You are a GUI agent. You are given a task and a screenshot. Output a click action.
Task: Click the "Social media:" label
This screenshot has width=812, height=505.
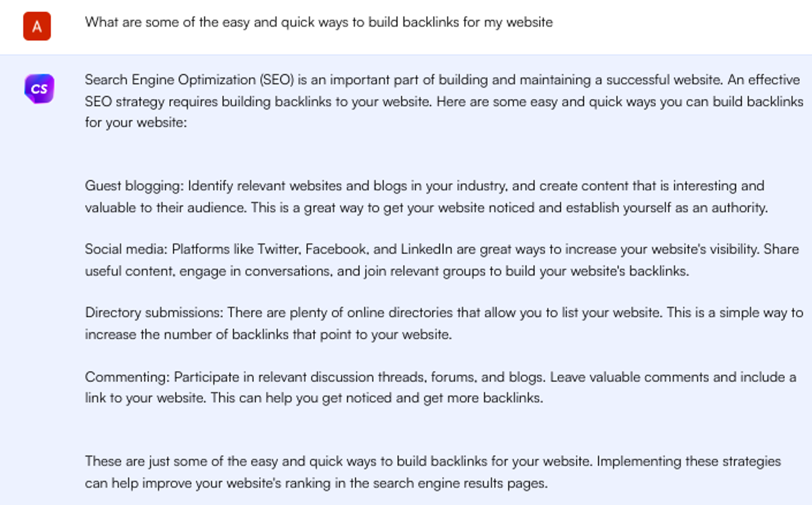(x=126, y=249)
